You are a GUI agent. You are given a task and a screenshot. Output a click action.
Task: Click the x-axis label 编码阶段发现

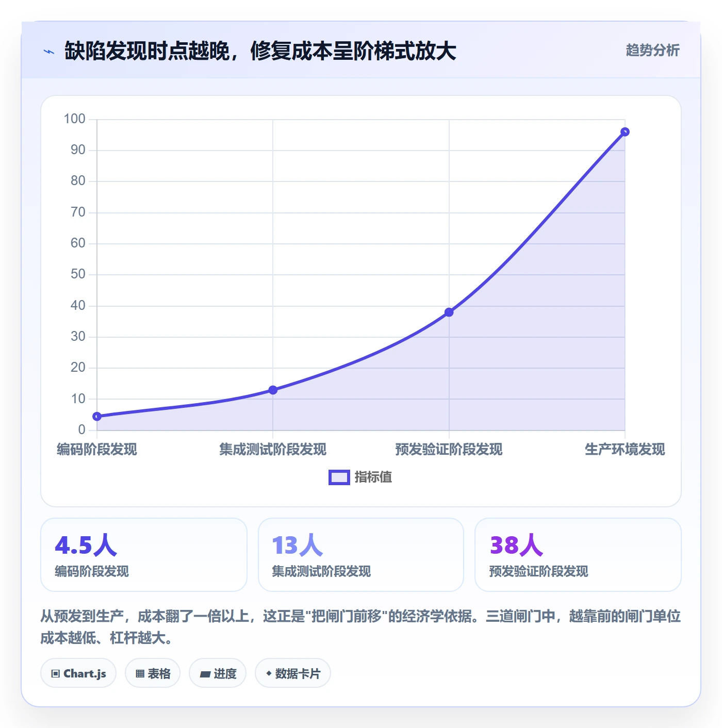tap(97, 450)
